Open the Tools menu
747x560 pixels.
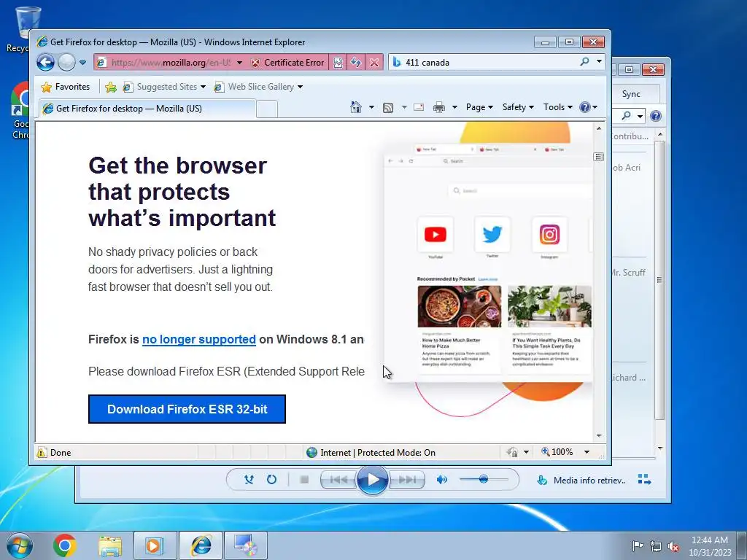point(558,107)
